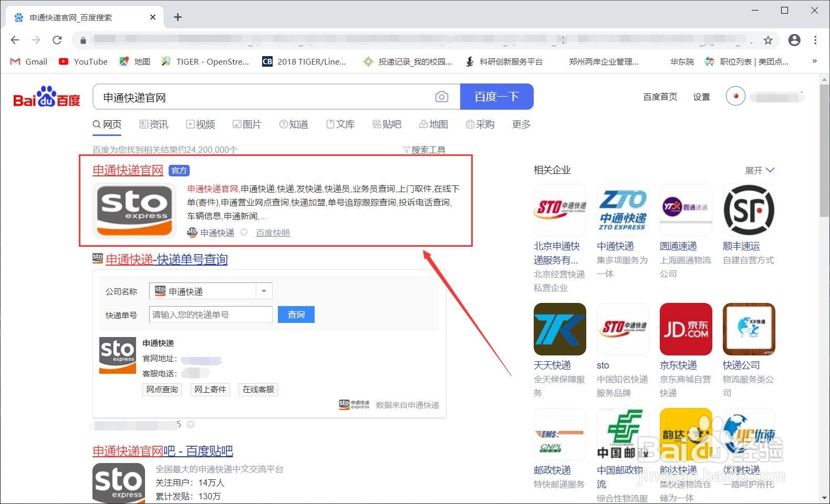830x504 pixels.
Task: Click the 网点查询 button
Action: (x=162, y=390)
